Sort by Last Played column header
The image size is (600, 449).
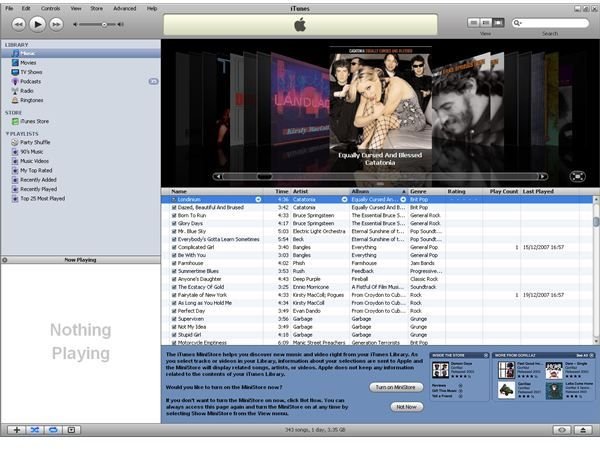tap(550, 191)
